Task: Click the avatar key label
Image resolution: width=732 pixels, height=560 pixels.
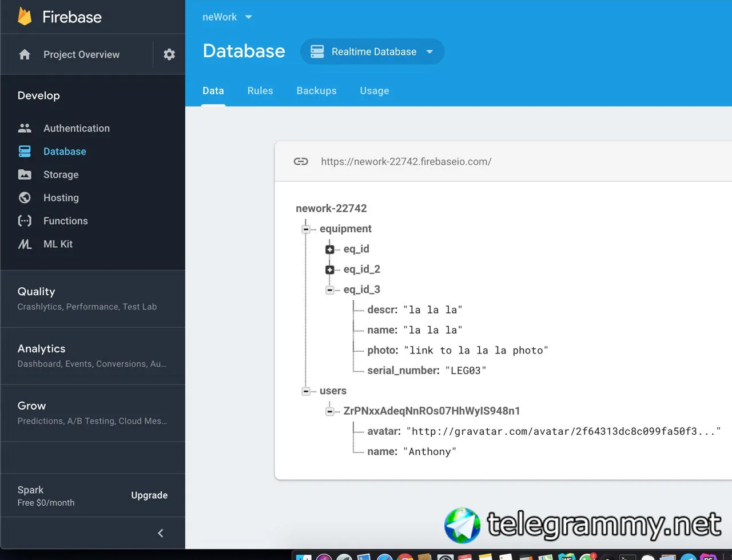Action: (384, 431)
